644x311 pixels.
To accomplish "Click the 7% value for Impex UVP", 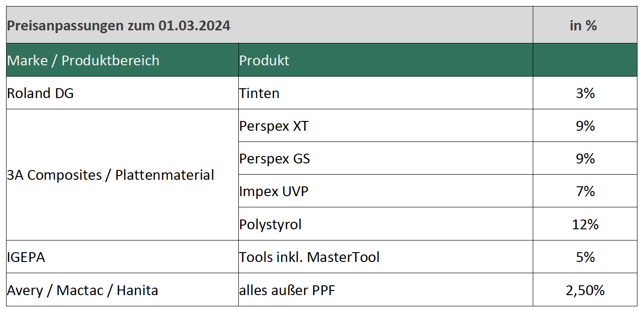I will (x=585, y=191).
